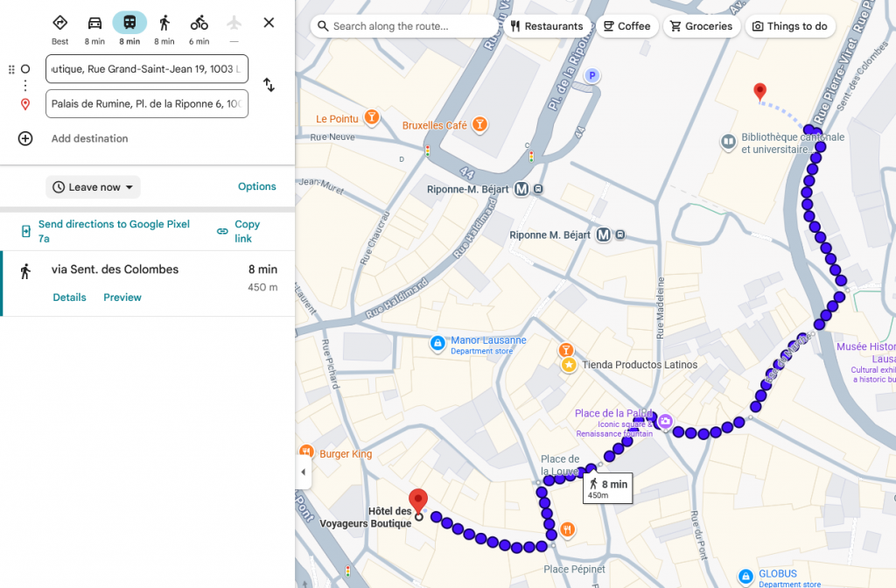896x588 pixels.
Task: Close the directions panel
Action: 269,23
